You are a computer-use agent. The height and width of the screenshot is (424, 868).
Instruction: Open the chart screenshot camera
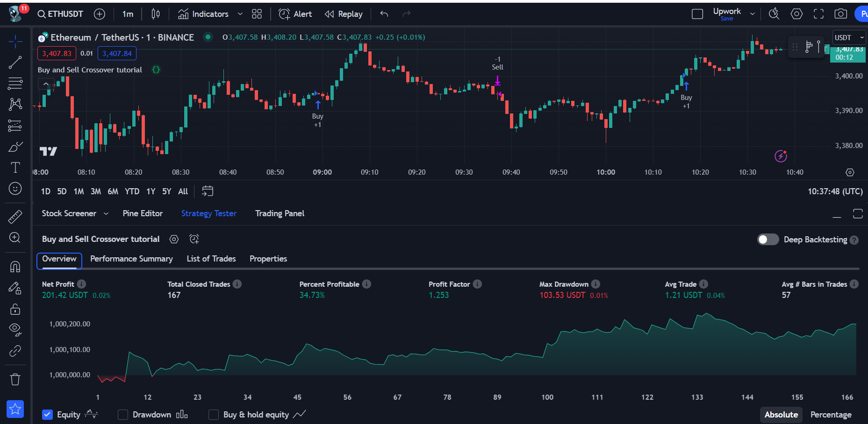point(840,14)
